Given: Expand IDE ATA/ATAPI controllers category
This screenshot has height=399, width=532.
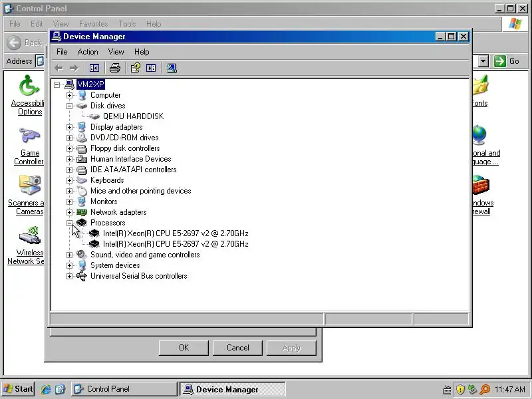Looking at the screenshot, I should tap(69, 170).
